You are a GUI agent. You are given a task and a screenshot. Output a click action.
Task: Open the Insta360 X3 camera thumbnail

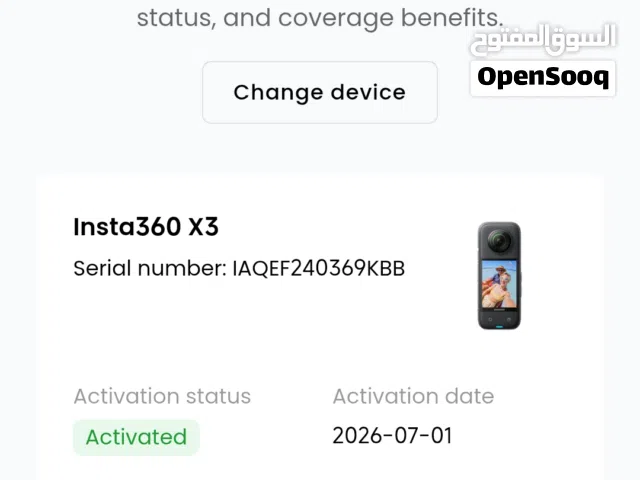(x=499, y=276)
